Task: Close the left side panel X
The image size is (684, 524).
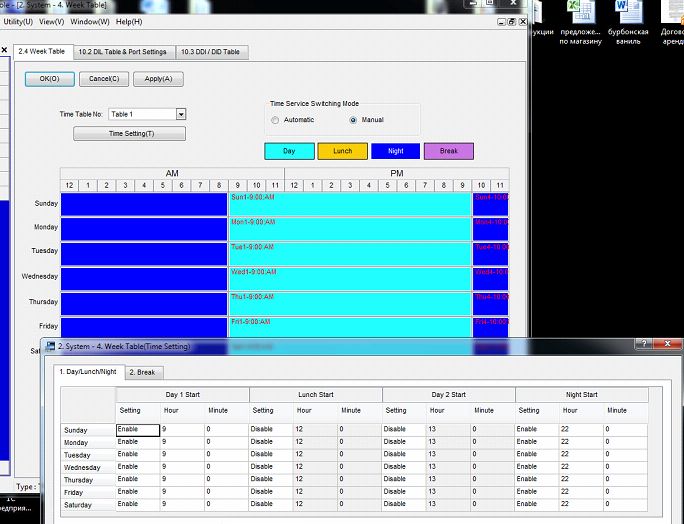Action: (x=4, y=50)
